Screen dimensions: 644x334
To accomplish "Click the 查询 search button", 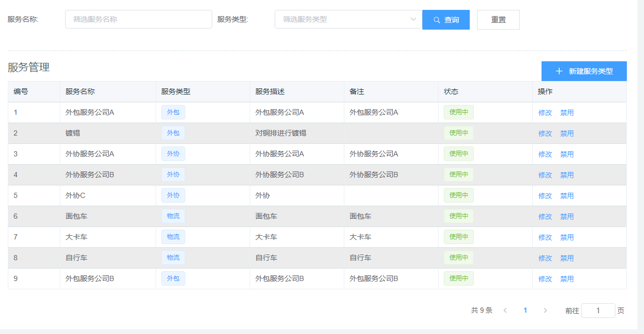I will (x=446, y=20).
